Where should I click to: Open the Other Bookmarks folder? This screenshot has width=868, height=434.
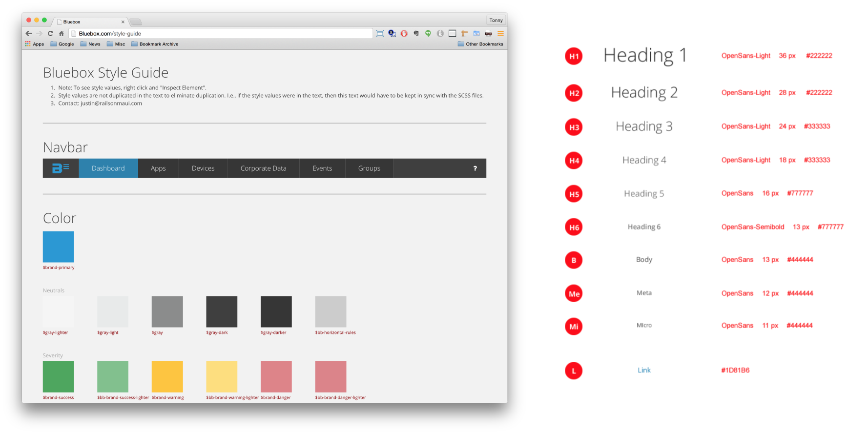[x=480, y=44]
